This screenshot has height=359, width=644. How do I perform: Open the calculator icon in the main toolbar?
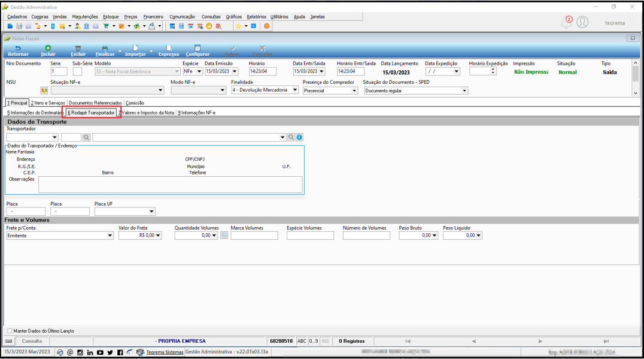tap(181, 26)
